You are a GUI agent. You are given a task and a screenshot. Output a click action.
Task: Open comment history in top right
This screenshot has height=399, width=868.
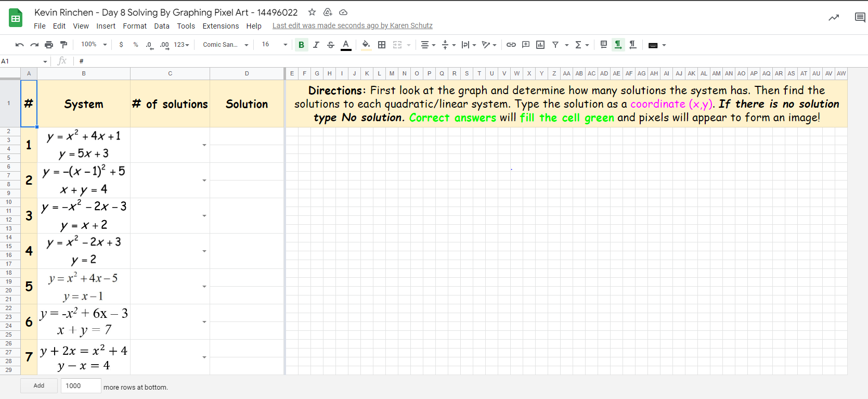point(860,18)
